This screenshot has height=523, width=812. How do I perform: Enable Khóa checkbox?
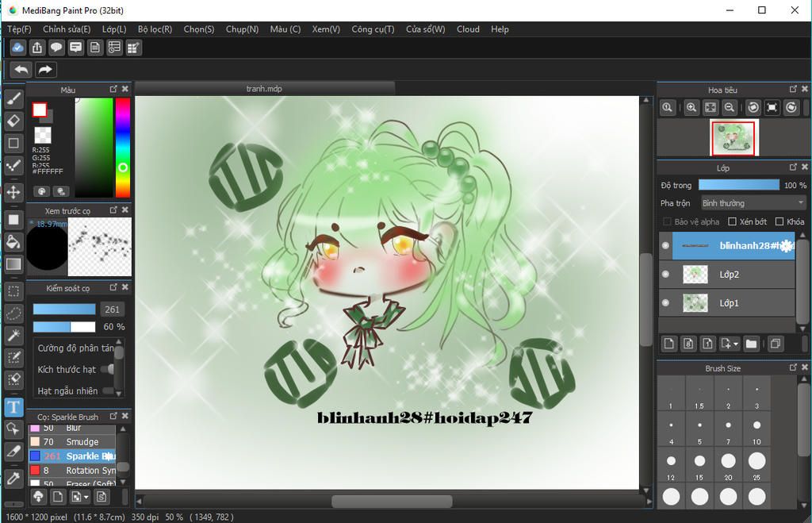point(779,222)
